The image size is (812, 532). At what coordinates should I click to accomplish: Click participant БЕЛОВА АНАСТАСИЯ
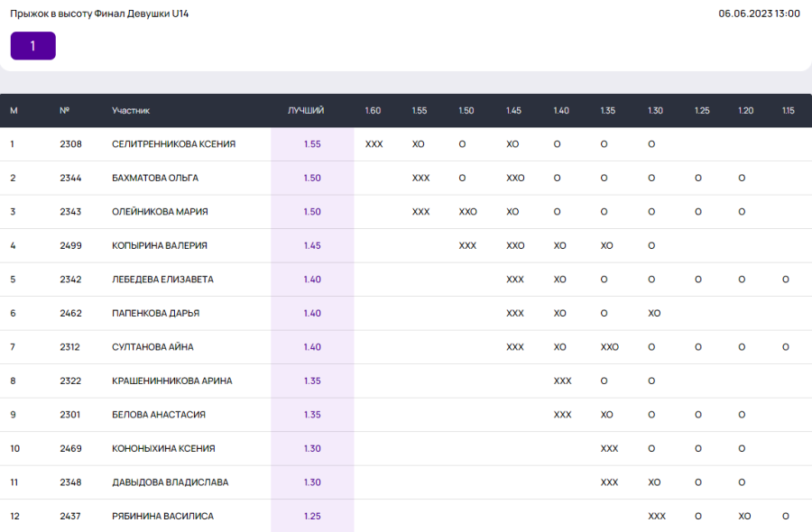coord(159,415)
